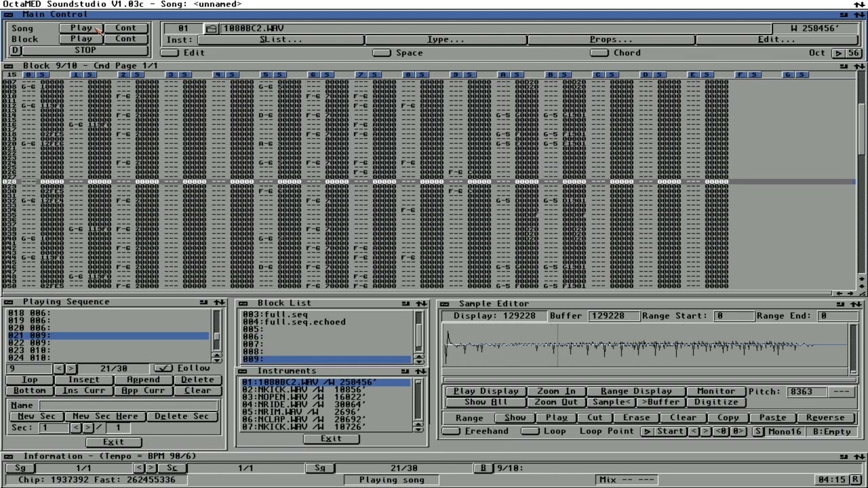Toggle the Follow checkbox
The image size is (868, 488).
163,369
